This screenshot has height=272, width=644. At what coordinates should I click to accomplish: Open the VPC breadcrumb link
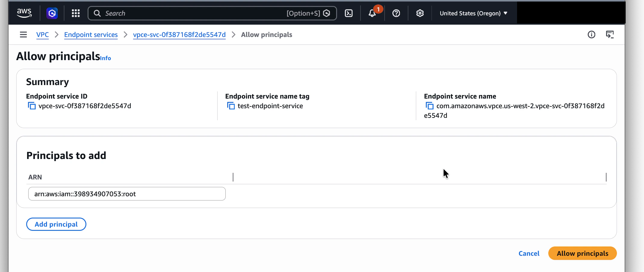click(42, 35)
